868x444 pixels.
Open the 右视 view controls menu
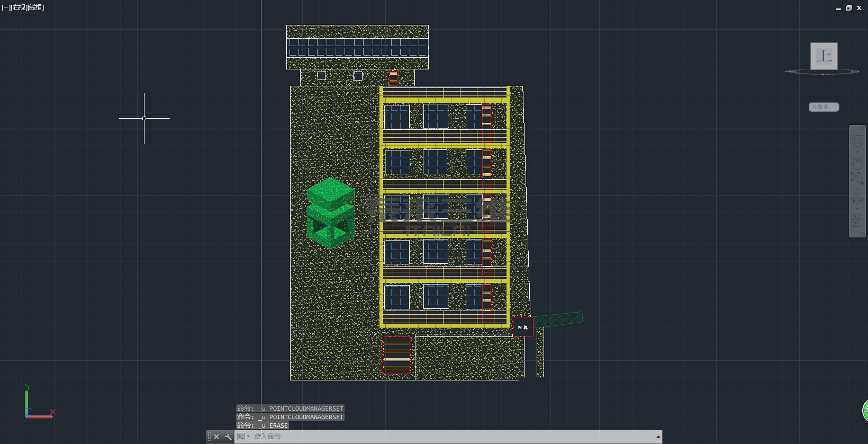click(18, 7)
